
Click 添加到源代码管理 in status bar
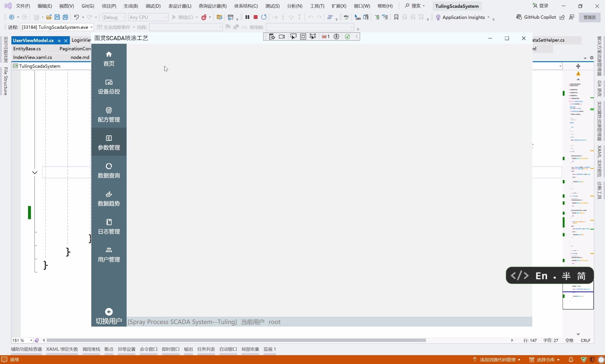(496, 359)
